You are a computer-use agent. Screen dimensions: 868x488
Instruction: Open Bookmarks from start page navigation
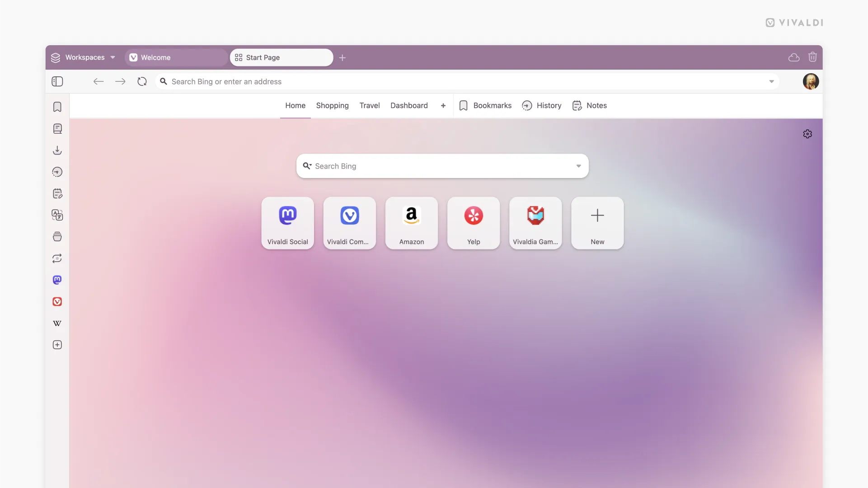coord(485,106)
